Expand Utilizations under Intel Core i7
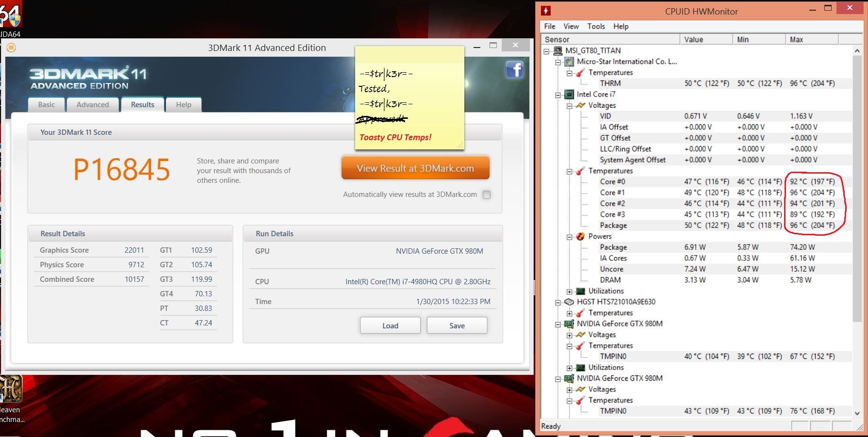 (570, 291)
